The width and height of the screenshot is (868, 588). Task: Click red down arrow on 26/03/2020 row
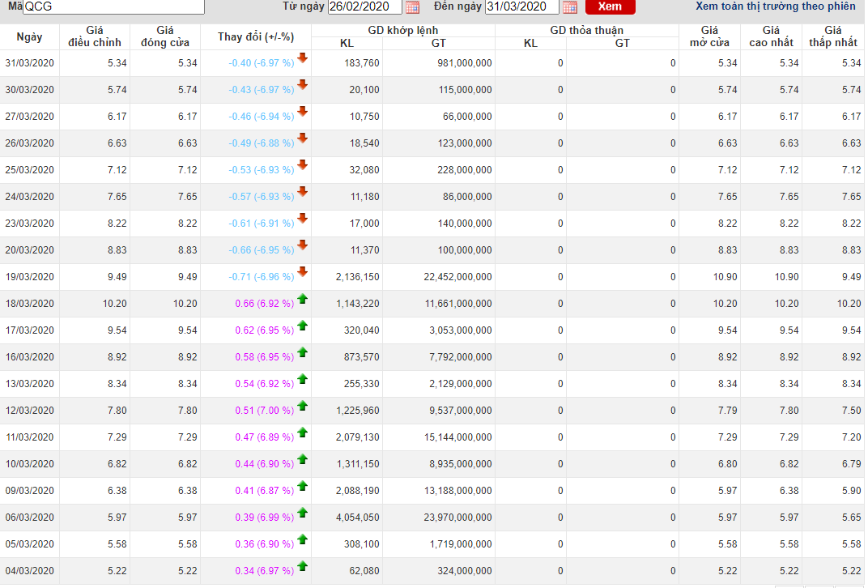302,138
